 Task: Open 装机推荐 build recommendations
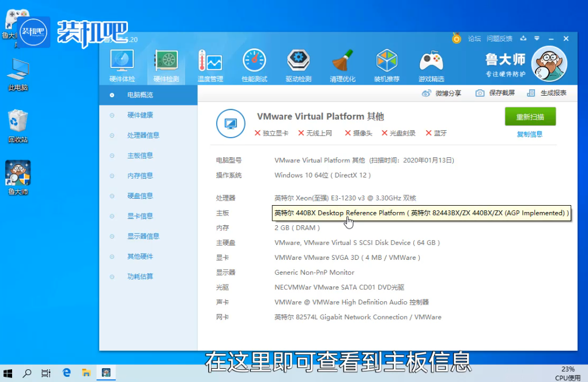pos(386,63)
